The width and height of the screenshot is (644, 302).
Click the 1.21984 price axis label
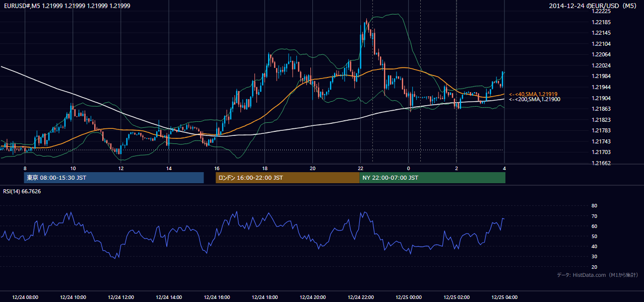600,76
